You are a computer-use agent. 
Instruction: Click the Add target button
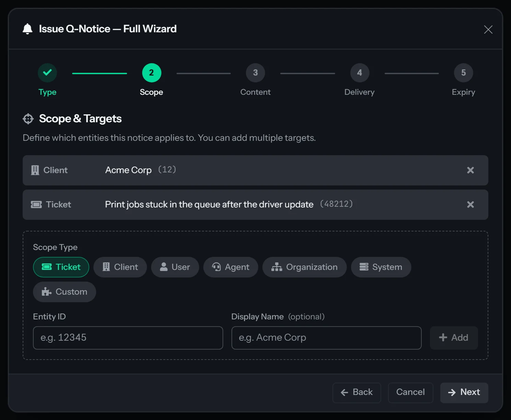pos(454,338)
